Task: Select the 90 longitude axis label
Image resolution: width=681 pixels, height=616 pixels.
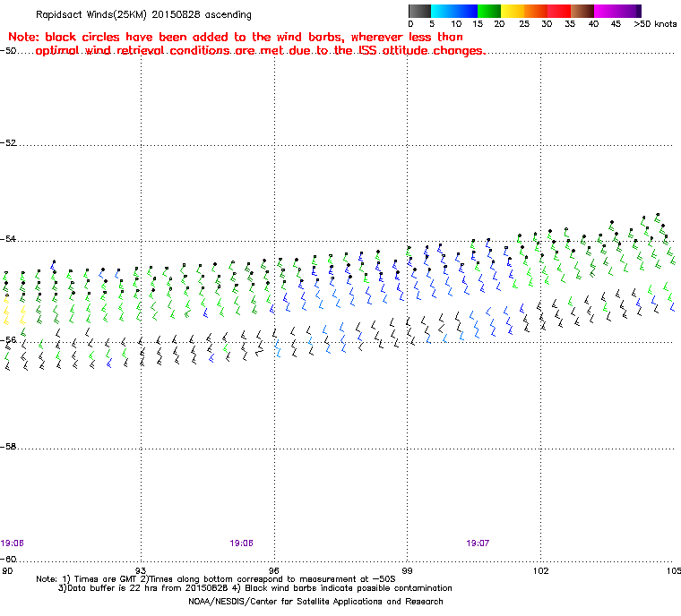Action: (7, 570)
